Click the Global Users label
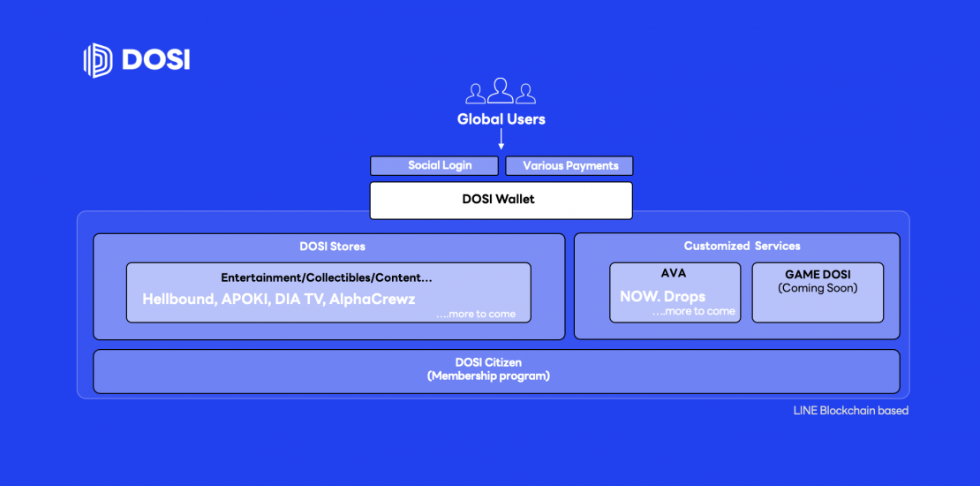Image resolution: width=980 pixels, height=486 pixels. click(x=501, y=118)
